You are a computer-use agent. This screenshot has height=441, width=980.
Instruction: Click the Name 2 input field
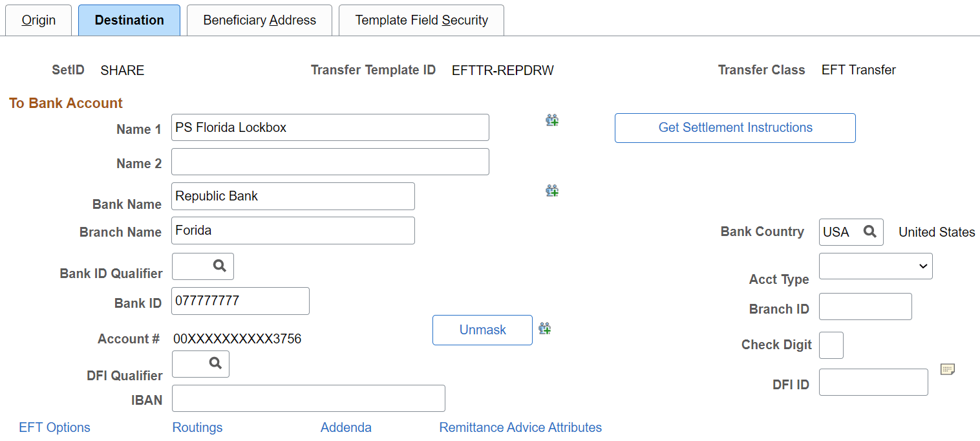coord(330,162)
